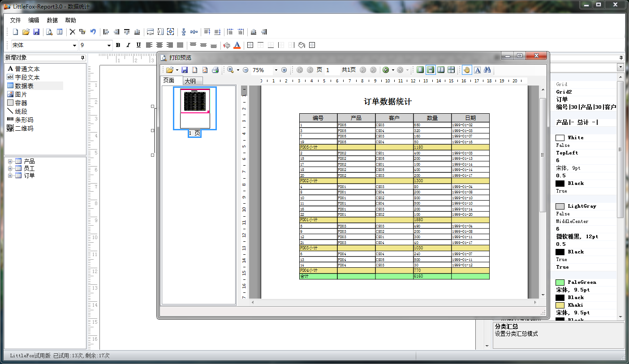Delete selected object with the X icon
629x364 pixels.
coord(72,32)
